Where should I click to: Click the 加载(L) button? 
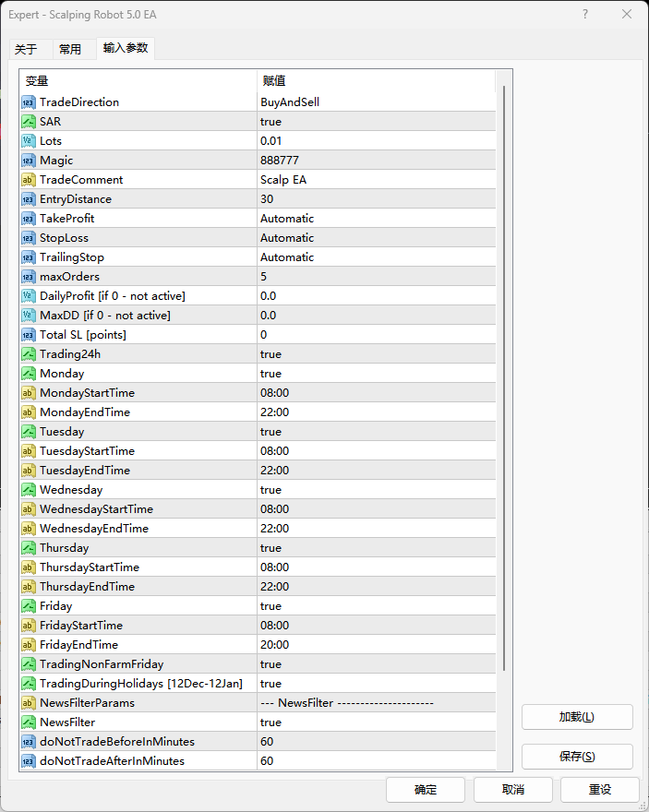pos(577,717)
